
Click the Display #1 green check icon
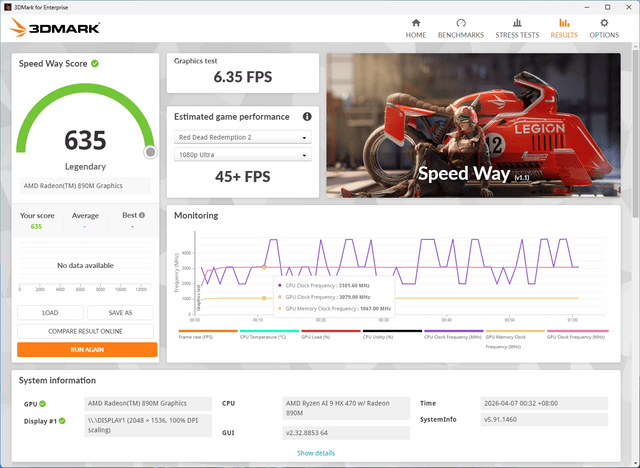62,421
